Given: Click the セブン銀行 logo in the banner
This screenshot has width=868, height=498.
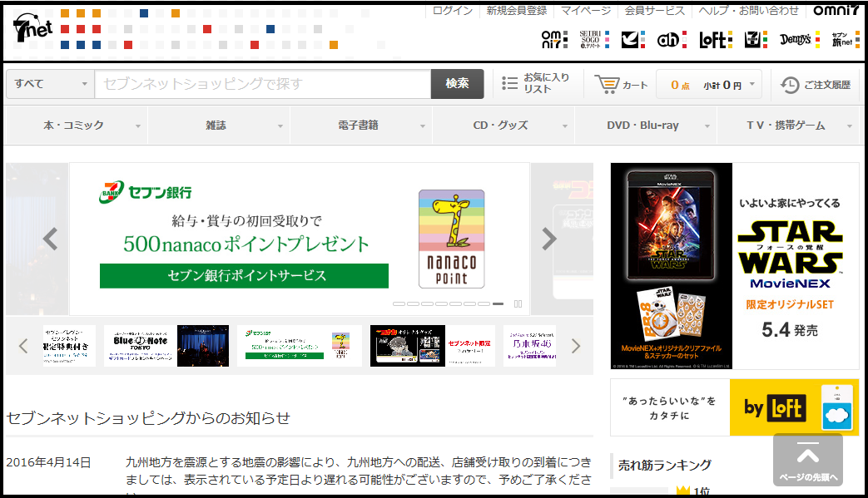Looking at the screenshot, I should click(x=146, y=192).
